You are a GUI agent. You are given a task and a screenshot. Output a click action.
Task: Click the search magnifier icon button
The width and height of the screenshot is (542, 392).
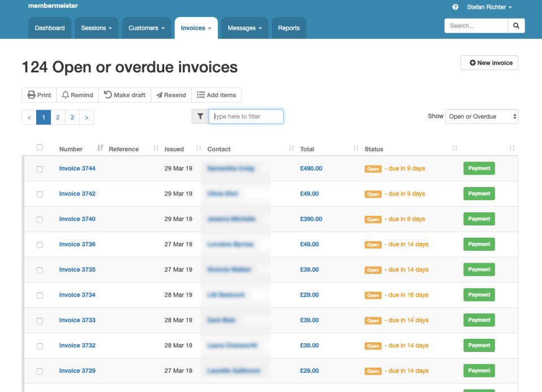[x=516, y=26]
